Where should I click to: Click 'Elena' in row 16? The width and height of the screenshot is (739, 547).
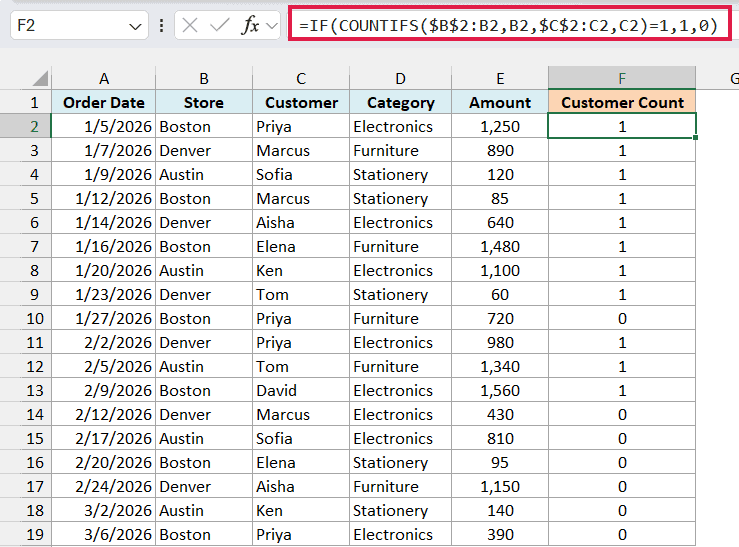(301, 462)
